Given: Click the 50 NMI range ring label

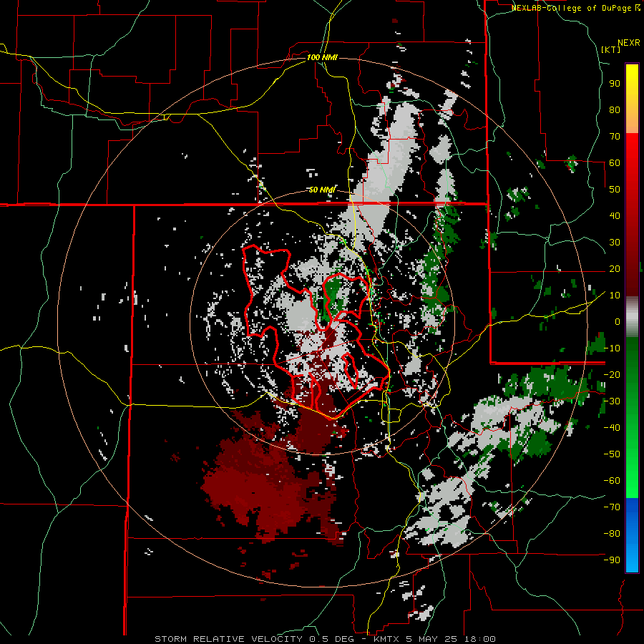Looking at the screenshot, I should (322, 190).
